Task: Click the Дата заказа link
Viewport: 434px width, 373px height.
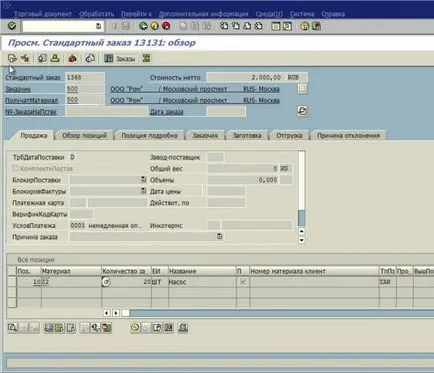Action: coord(167,112)
